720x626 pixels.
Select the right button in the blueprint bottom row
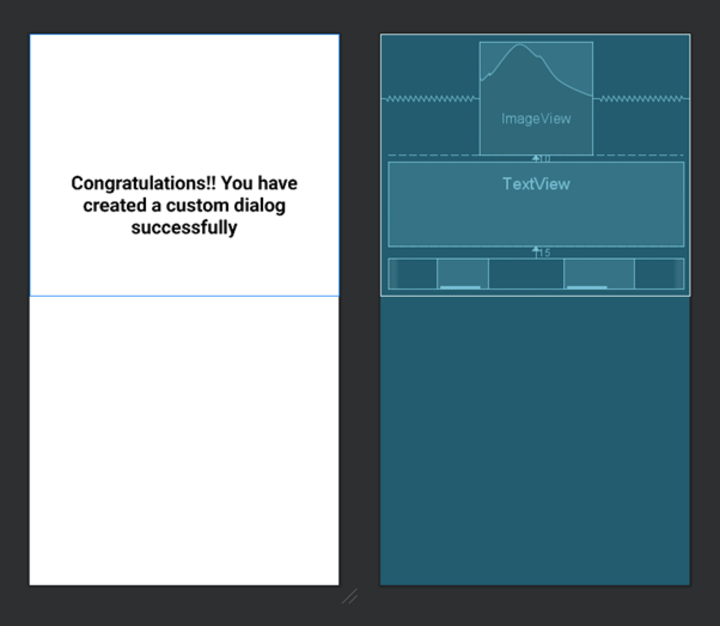(x=599, y=274)
